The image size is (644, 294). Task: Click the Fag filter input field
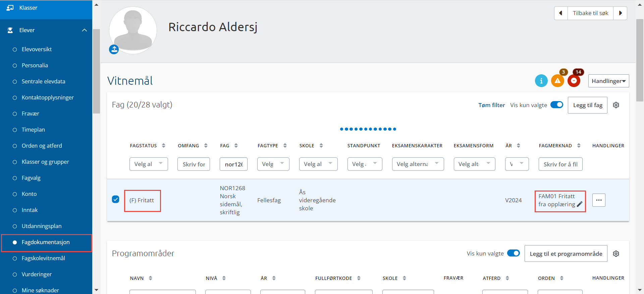tap(233, 164)
